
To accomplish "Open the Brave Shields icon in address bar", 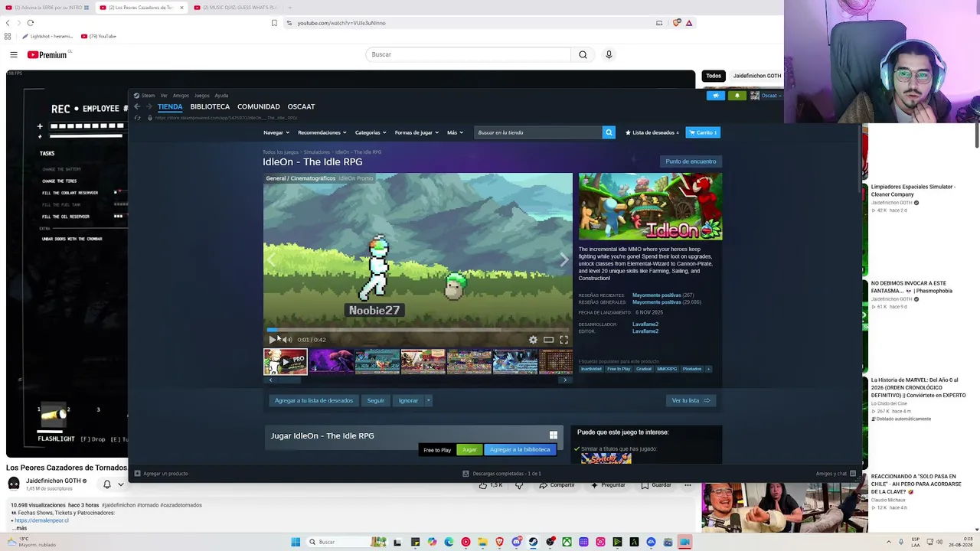I will pos(676,23).
